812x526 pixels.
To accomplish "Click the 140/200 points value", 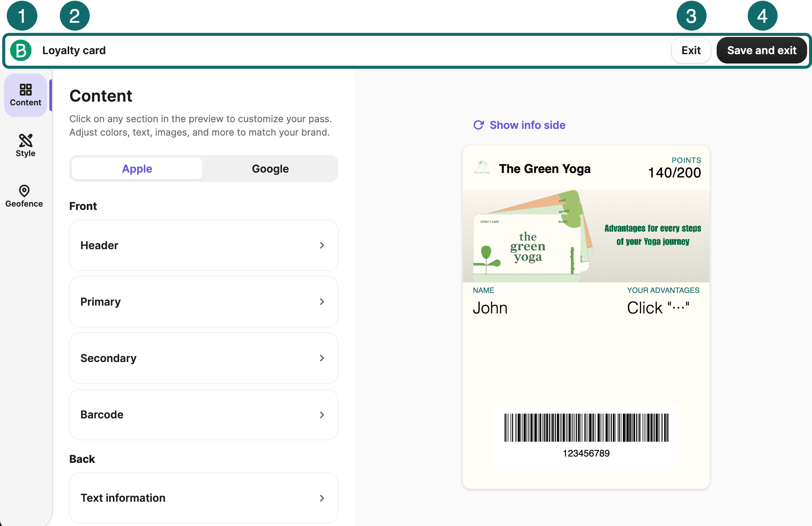I will [x=674, y=173].
